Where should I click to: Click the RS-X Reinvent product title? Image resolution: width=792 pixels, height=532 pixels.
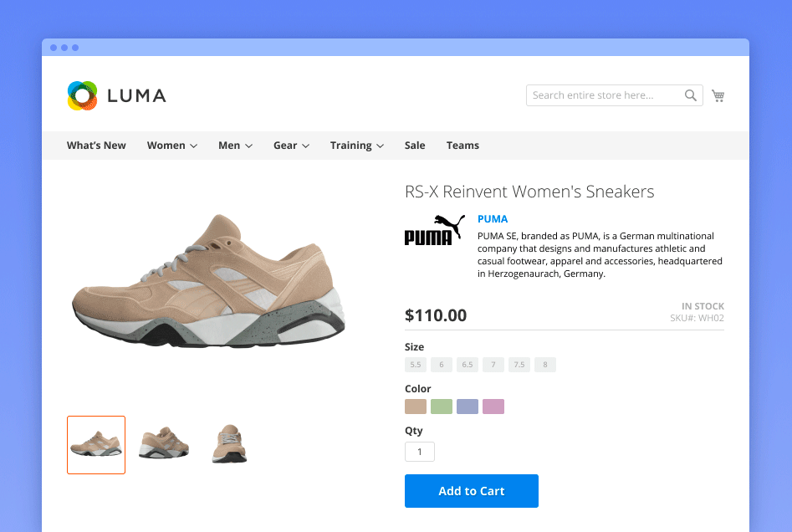coord(529,192)
